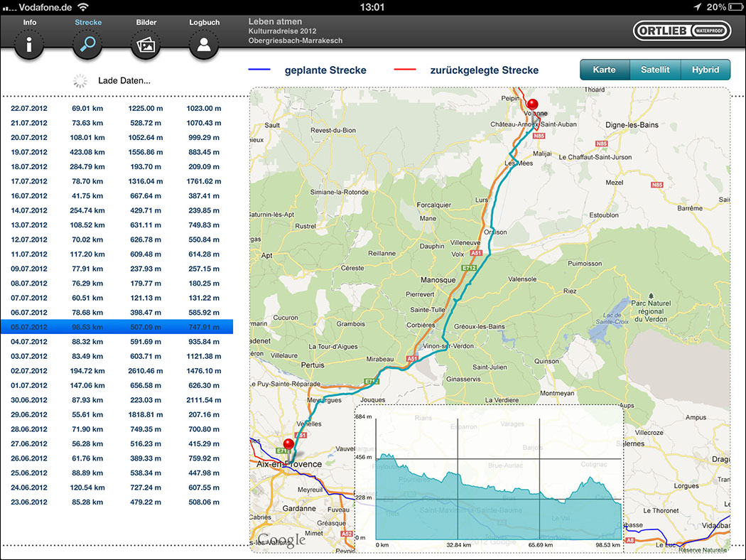Select the 02.07.2012 route entry
The image size is (746, 560).
(x=117, y=371)
